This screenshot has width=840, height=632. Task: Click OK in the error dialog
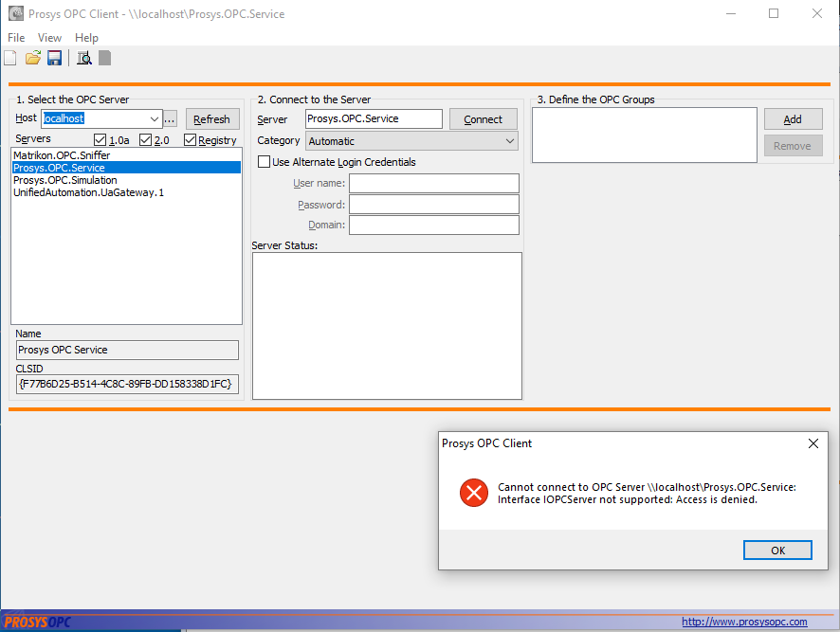[x=777, y=551]
